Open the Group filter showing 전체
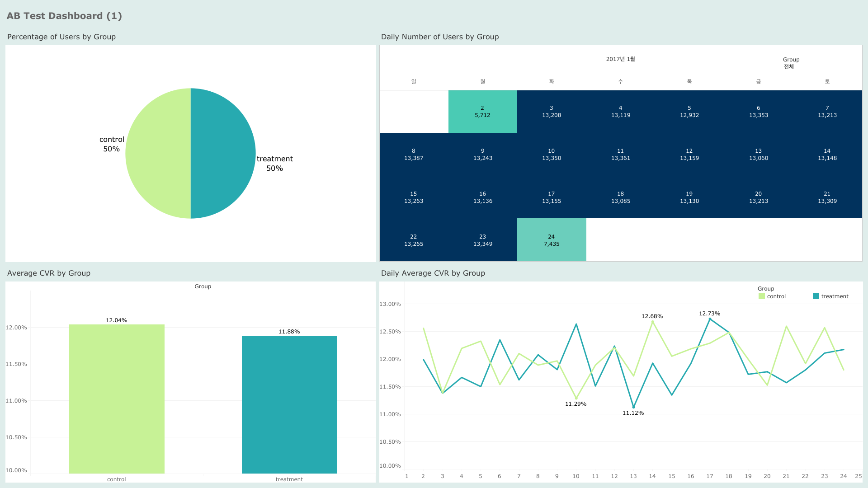Viewport: 868px width, 488px height. [x=789, y=66]
